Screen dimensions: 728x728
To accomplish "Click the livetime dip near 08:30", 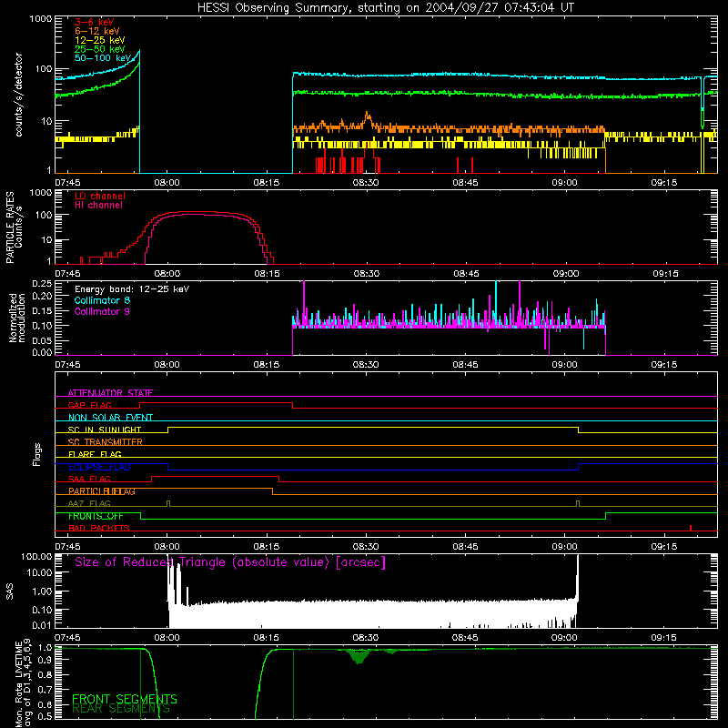I will point(359,657).
